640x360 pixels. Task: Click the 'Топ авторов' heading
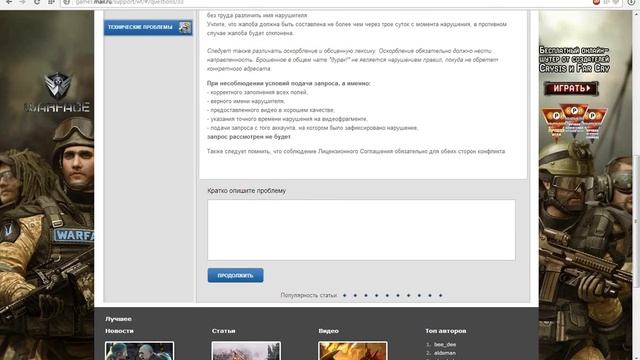coord(445,331)
